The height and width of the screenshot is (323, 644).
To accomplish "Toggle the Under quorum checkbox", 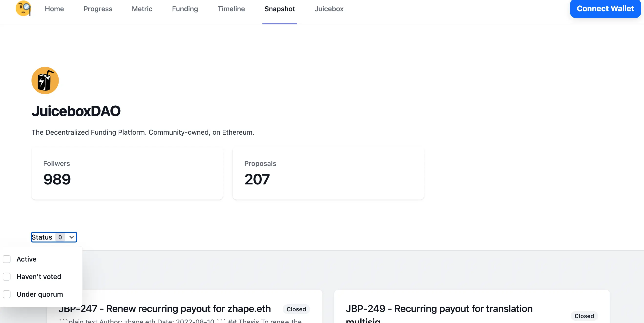I will pyautogui.click(x=7, y=294).
